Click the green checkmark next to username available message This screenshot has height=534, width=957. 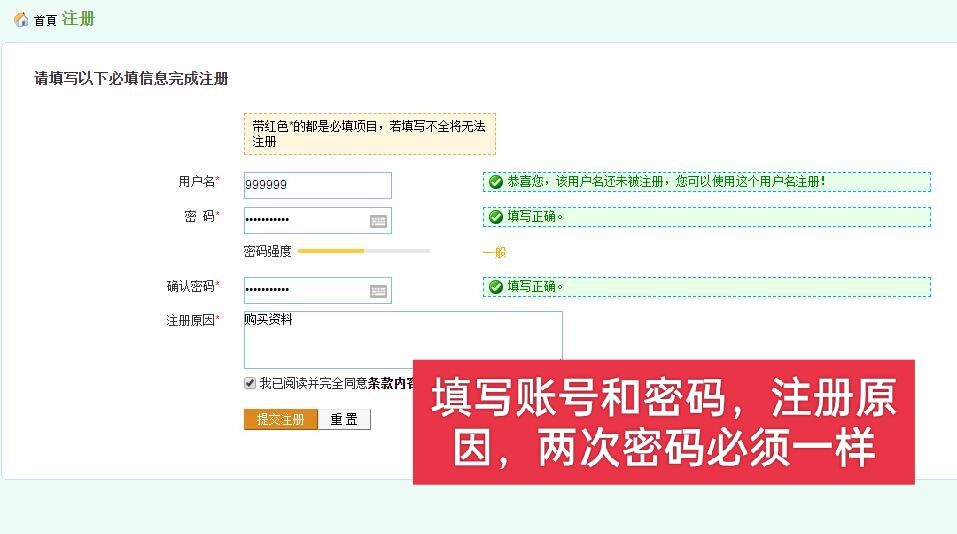[x=496, y=182]
